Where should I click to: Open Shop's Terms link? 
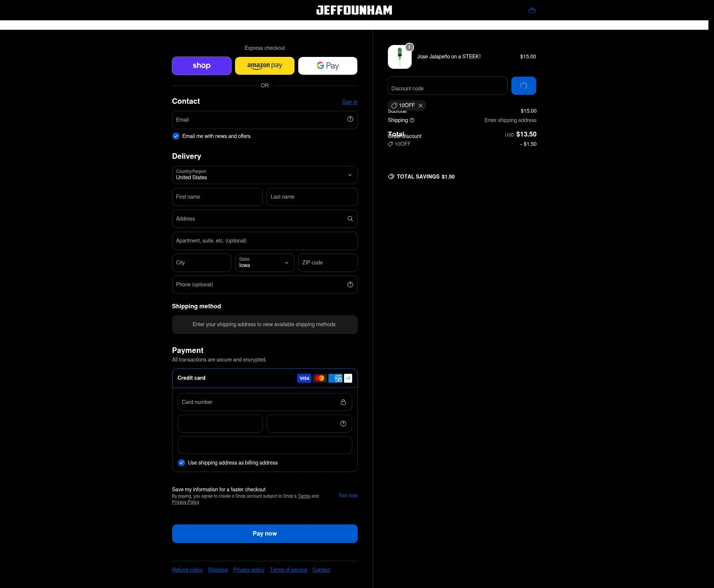(x=304, y=496)
